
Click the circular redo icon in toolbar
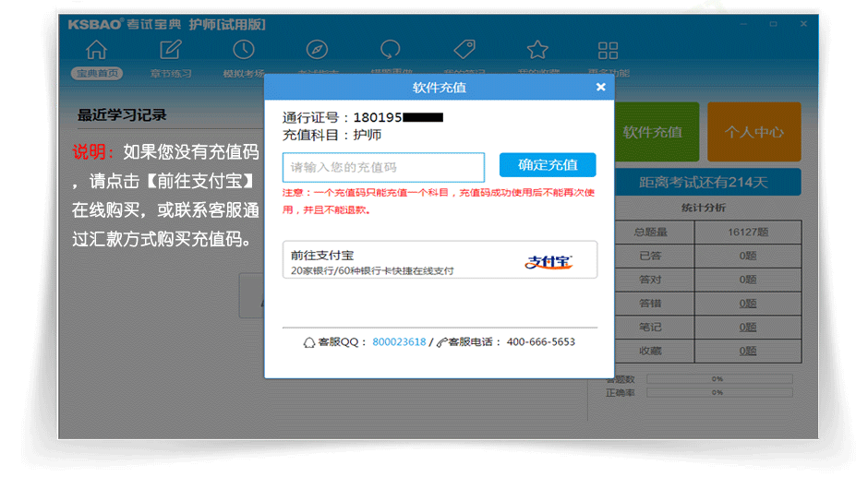391,51
